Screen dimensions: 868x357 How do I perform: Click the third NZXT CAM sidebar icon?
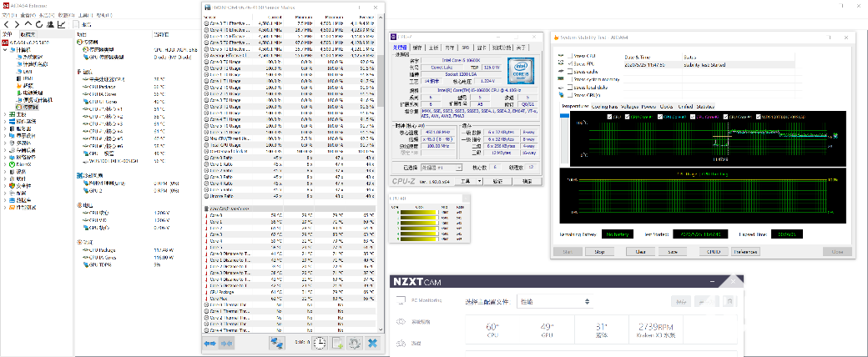click(401, 343)
